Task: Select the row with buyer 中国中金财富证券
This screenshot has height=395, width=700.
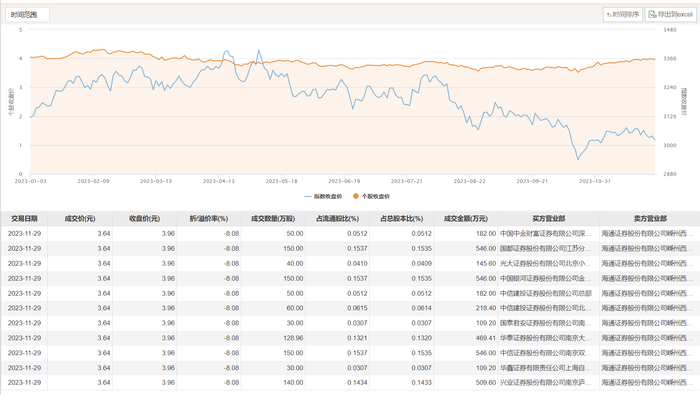Action: tap(350, 233)
